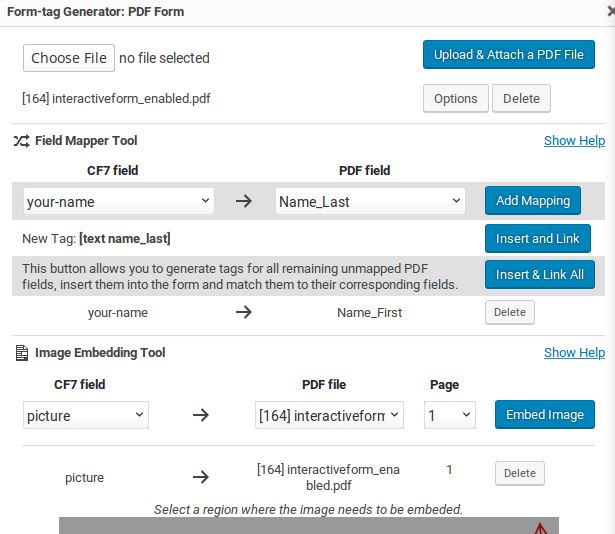This screenshot has width=615, height=534.
Task: Click the Insert and Link button
Action: pyautogui.click(x=538, y=239)
